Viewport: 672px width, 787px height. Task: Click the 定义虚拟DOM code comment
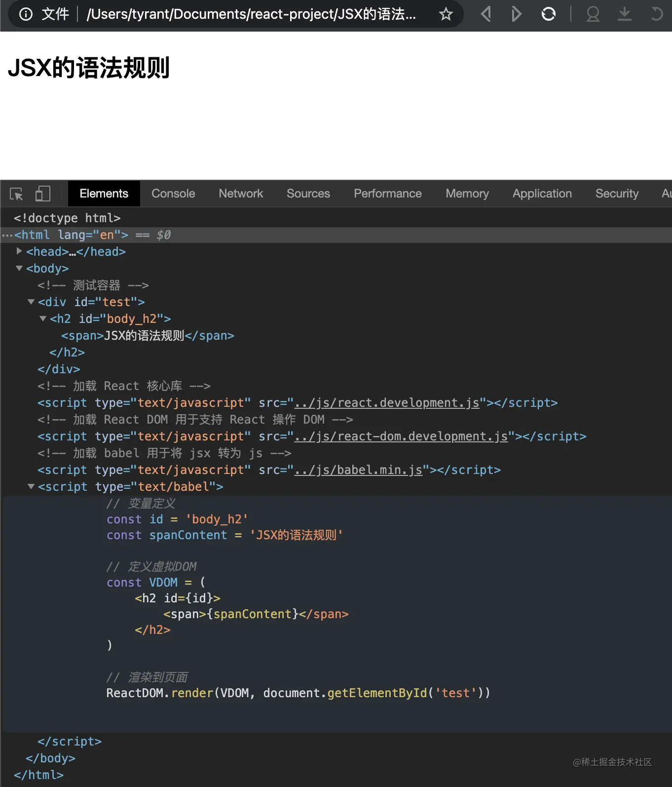tap(152, 567)
